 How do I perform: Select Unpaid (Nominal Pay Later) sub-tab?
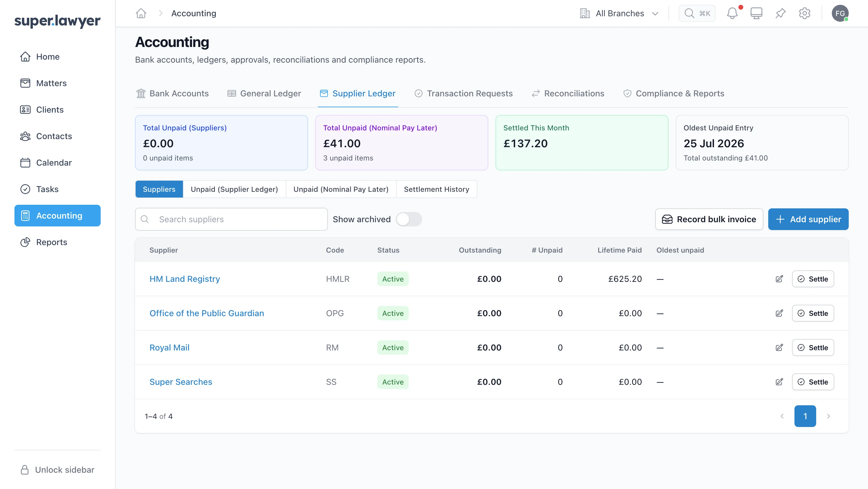click(x=341, y=189)
